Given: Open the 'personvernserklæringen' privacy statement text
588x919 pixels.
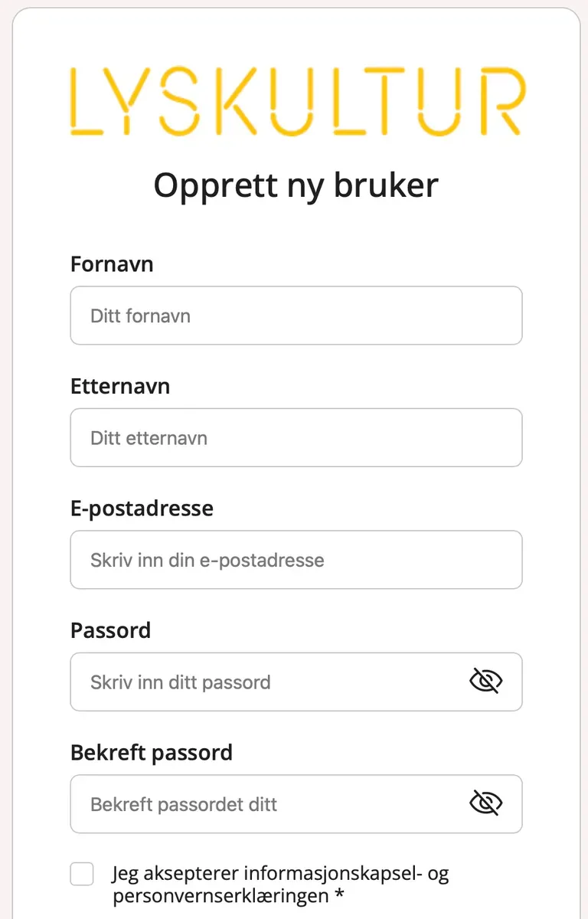Looking at the screenshot, I should [220, 896].
